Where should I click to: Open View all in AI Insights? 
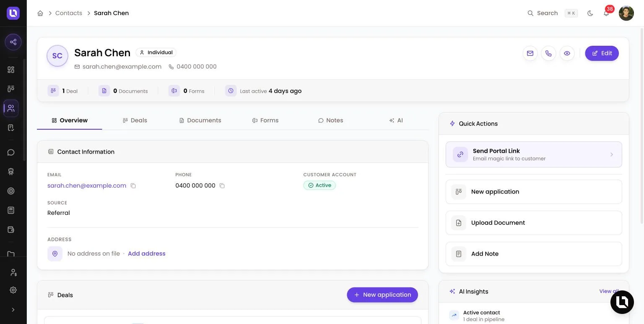tap(609, 291)
